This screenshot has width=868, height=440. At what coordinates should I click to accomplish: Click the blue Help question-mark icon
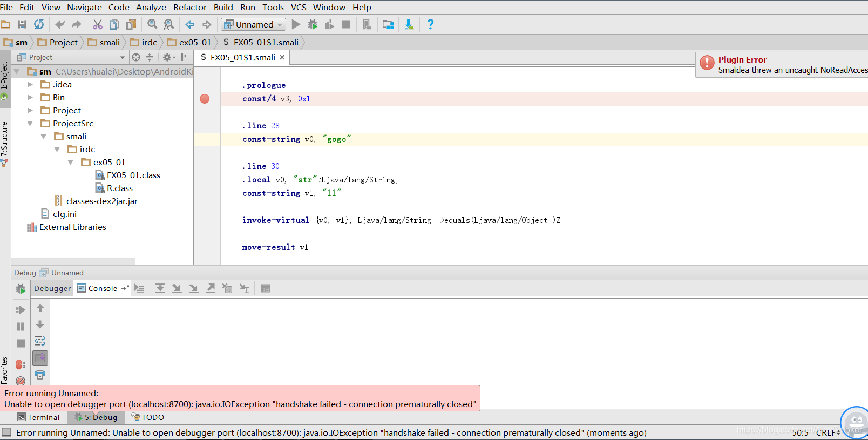point(430,24)
